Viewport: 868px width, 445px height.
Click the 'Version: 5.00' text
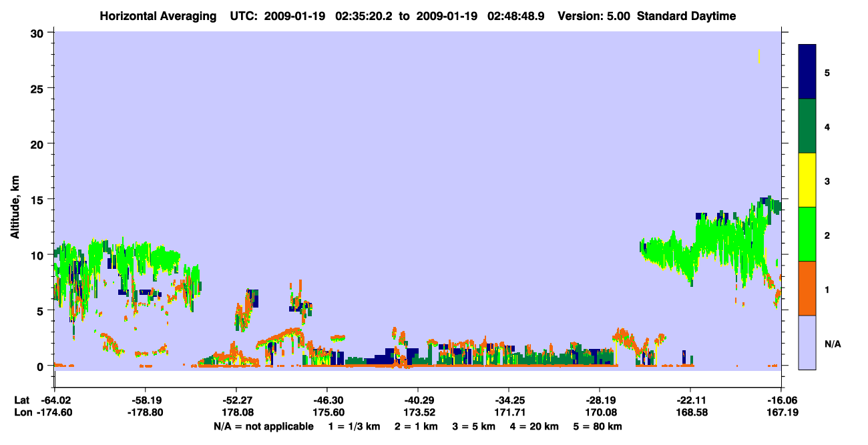(594, 16)
